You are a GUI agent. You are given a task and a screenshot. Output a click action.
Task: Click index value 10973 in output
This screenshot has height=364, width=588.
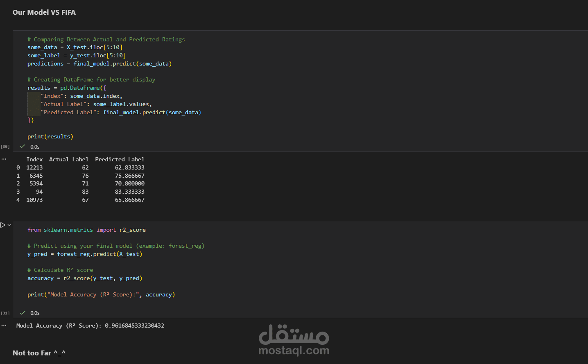tap(34, 200)
